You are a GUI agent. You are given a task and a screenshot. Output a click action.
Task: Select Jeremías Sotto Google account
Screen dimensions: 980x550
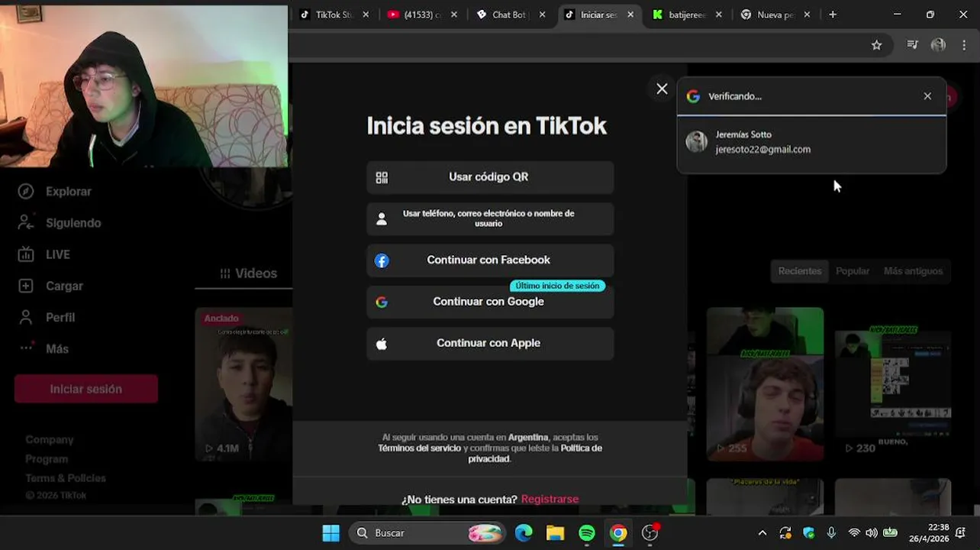coord(811,142)
